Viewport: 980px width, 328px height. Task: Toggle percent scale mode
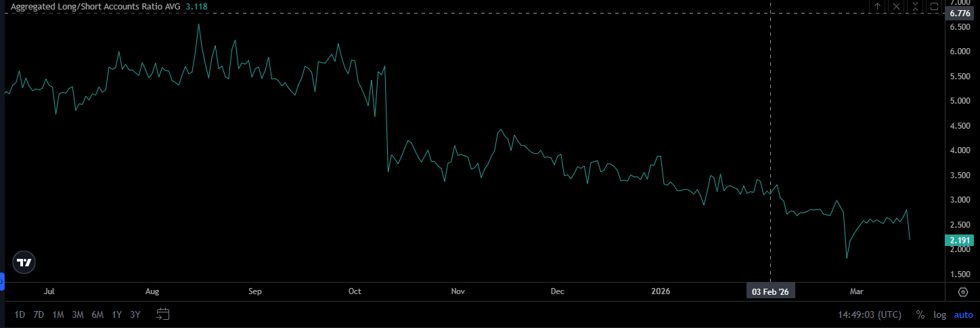click(920, 314)
